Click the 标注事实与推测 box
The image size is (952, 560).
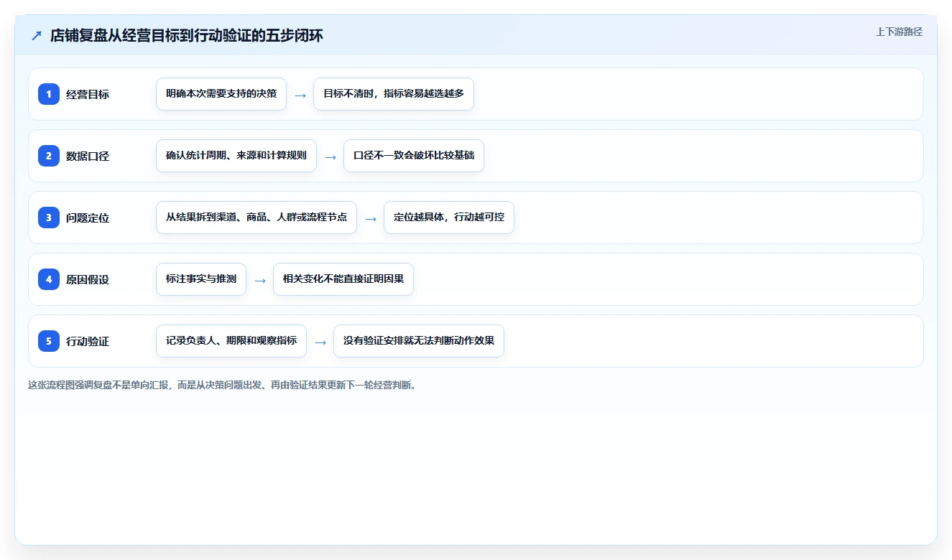[201, 279]
